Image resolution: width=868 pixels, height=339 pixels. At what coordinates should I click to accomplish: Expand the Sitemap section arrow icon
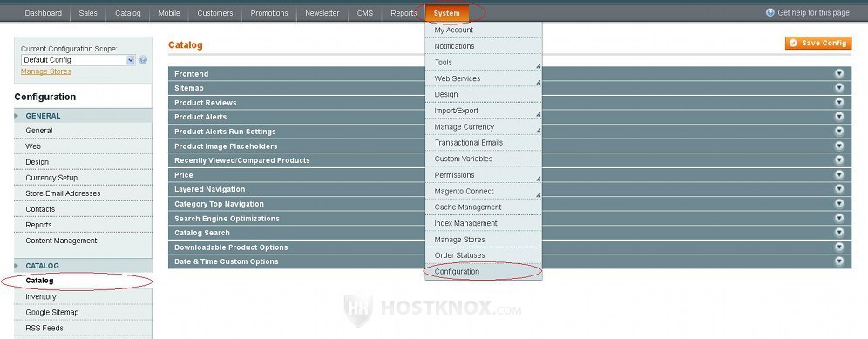tap(839, 88)
